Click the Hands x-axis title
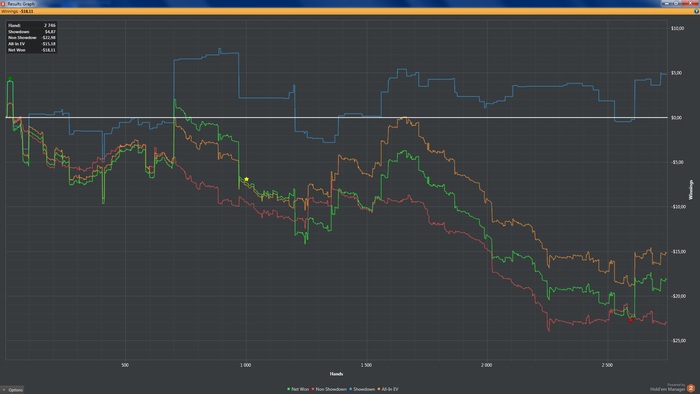This screenshot has height=394, width=700. [336, 374]
